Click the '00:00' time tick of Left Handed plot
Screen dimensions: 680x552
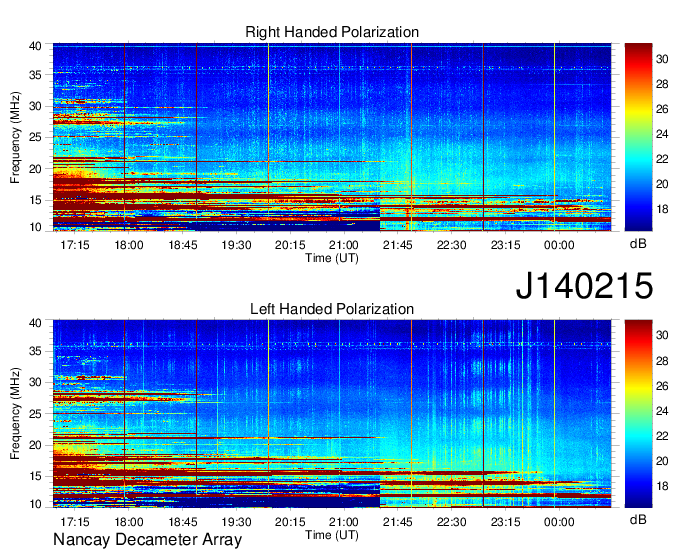559,522
